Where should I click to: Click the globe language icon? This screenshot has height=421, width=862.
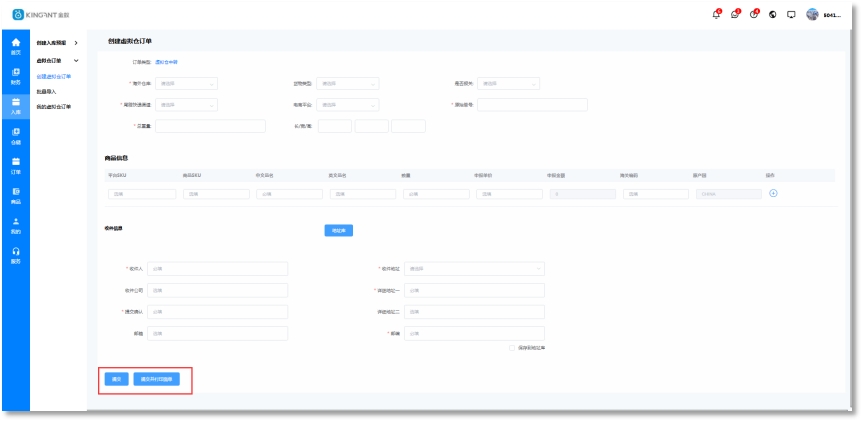coord(774,14)
